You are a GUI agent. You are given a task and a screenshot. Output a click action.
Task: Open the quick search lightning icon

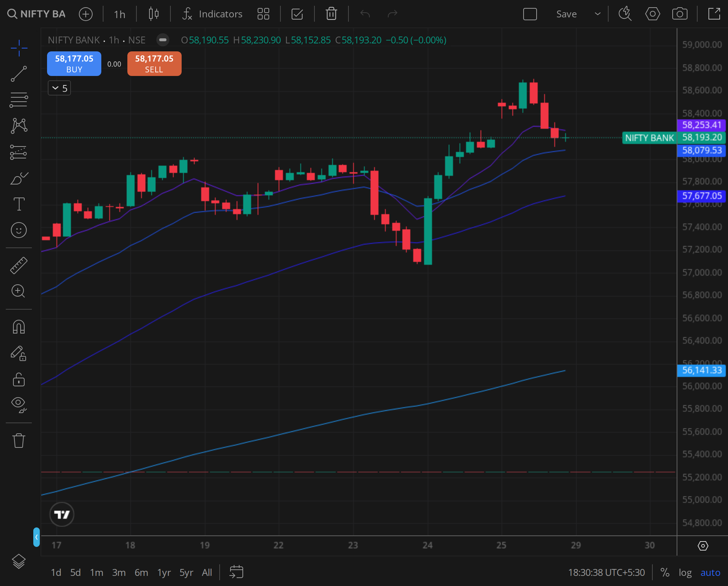point(625,14)
